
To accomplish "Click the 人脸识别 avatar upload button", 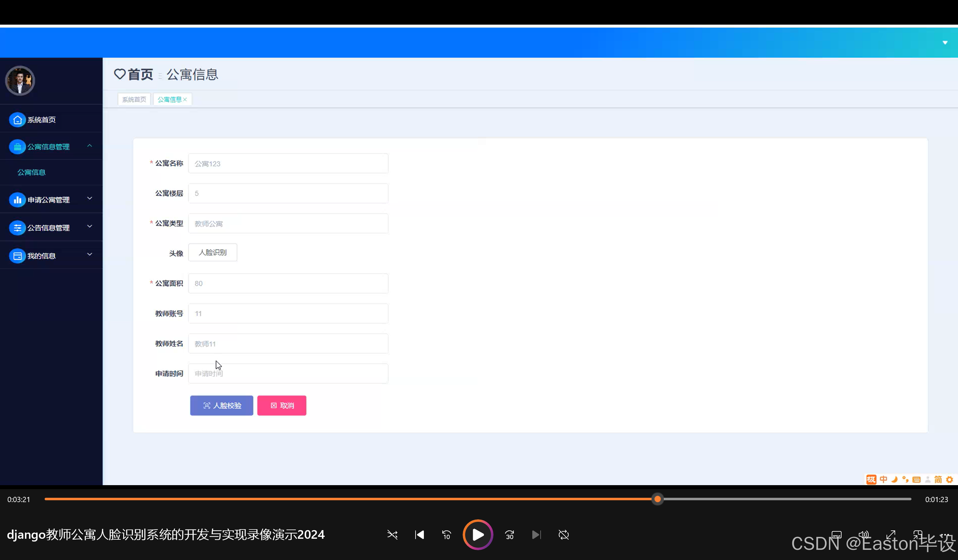I will point(213,253).
